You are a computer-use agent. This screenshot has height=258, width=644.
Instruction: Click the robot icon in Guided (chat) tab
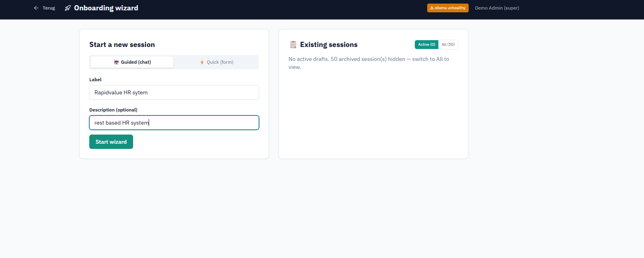coord(116,62)
